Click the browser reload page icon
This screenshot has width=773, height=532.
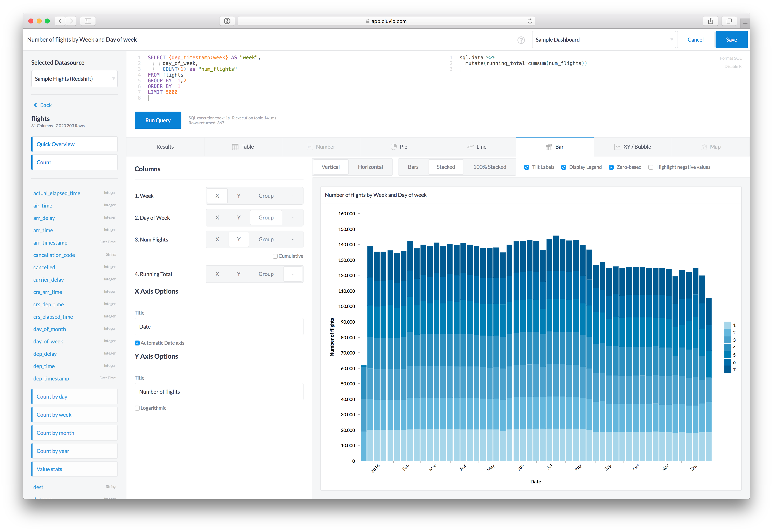coord(530,21)
